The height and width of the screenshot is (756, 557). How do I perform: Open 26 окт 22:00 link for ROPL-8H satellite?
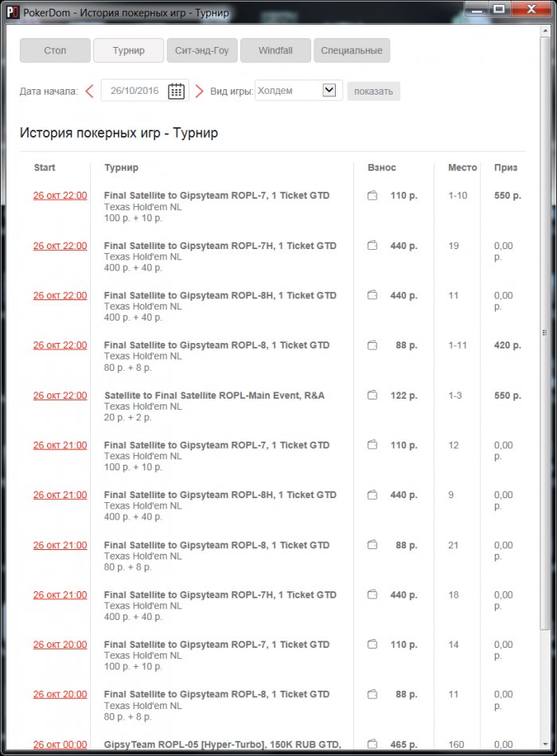click(60, 295)
